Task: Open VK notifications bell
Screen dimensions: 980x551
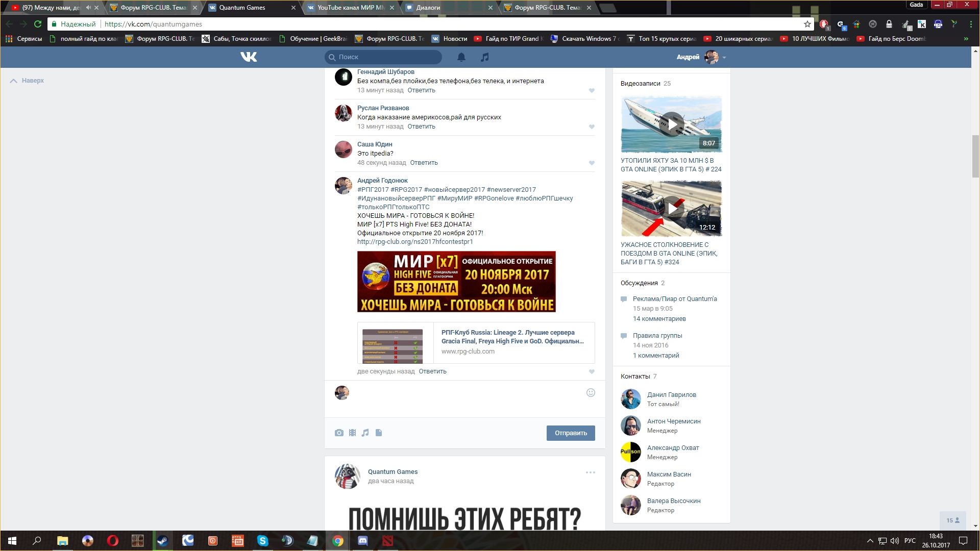Action: (461, 57)
